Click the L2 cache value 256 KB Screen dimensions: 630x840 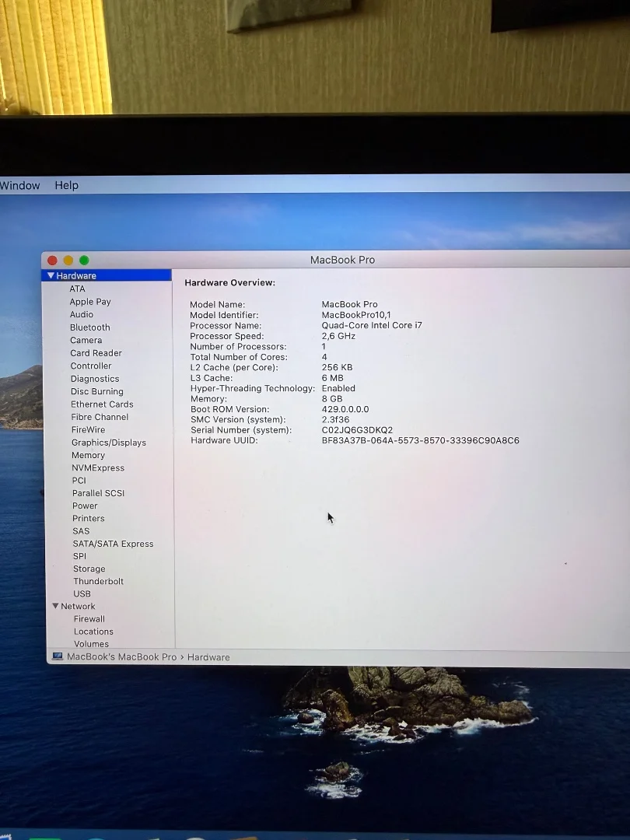click(x=337, y=367)
